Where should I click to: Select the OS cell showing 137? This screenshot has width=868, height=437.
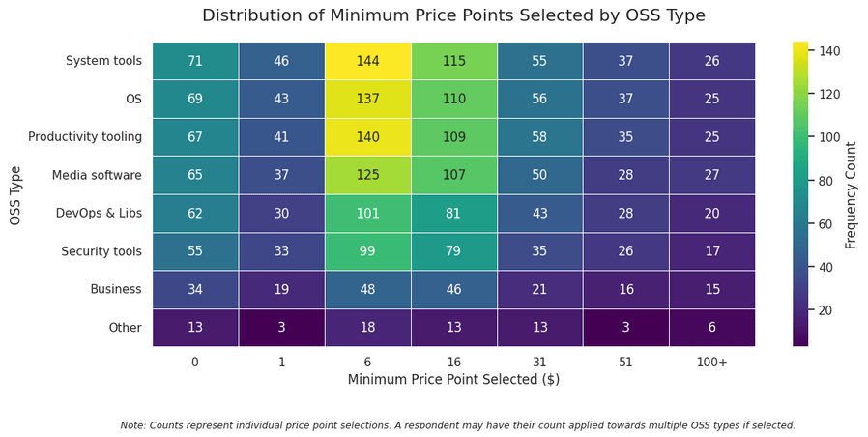367,100
